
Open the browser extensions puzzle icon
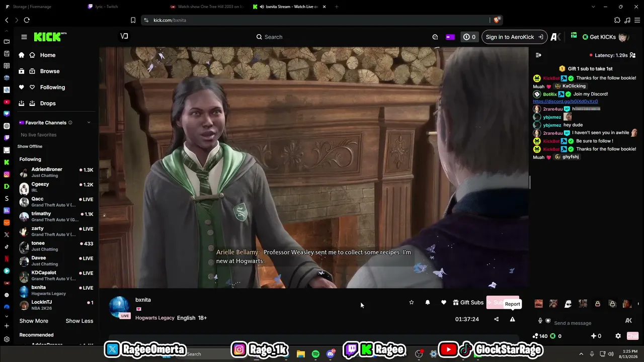(x=617, y=20)
